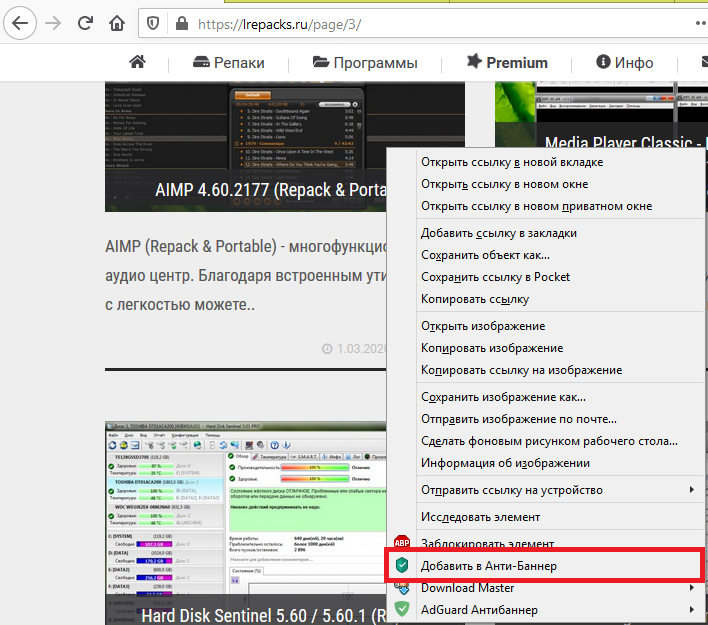
Task: Click the clock icon beside 1.03.2020
Action: point(327,349)
